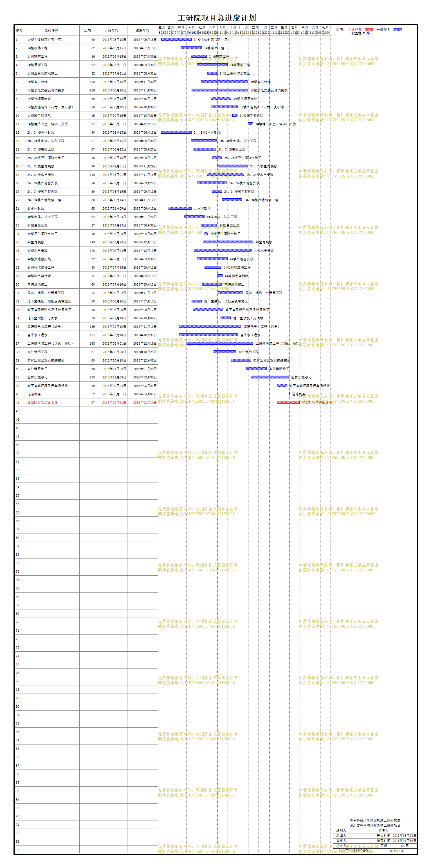This screenshot has width=431, height=868.
Task: Click Gantt bar for 1#楼主体封顶(7天一层)
Action: (176, 39)
